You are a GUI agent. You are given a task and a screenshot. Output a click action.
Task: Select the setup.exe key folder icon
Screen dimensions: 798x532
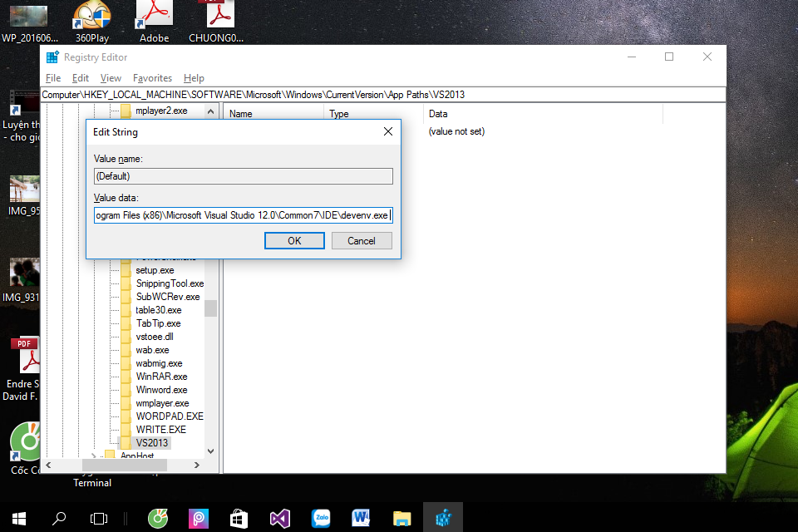(x=126, y=270)
